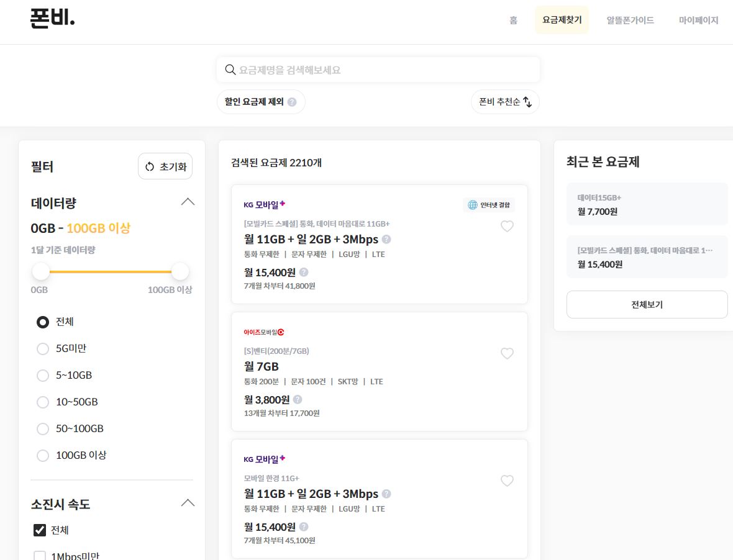This screenshot has width=733, height=560.
Task: Select the 50~100GB radio option
Action: 42,429
